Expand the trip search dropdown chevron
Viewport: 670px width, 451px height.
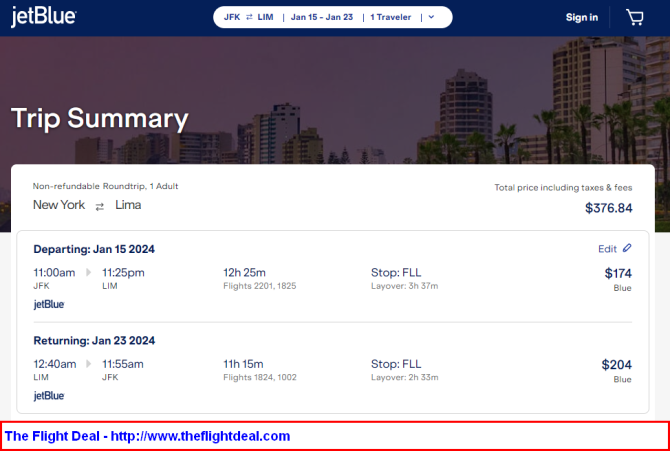click(431, 17)
